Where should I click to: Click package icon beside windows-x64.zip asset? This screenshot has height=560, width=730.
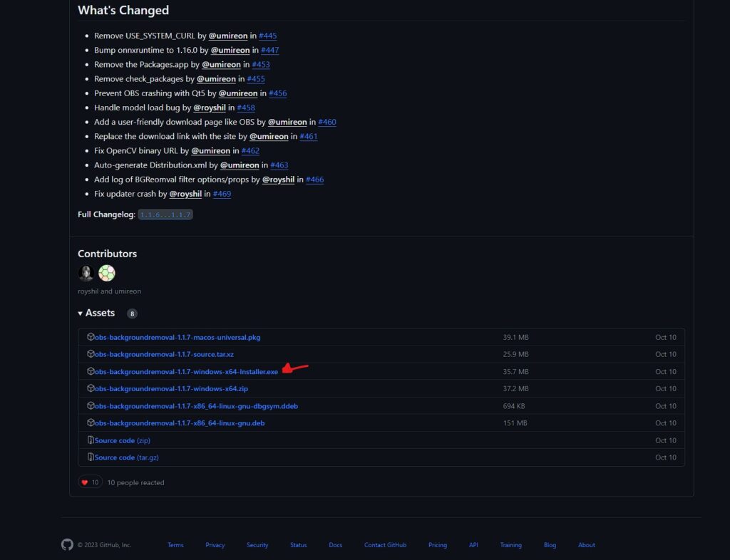click(x=91, y=388)
